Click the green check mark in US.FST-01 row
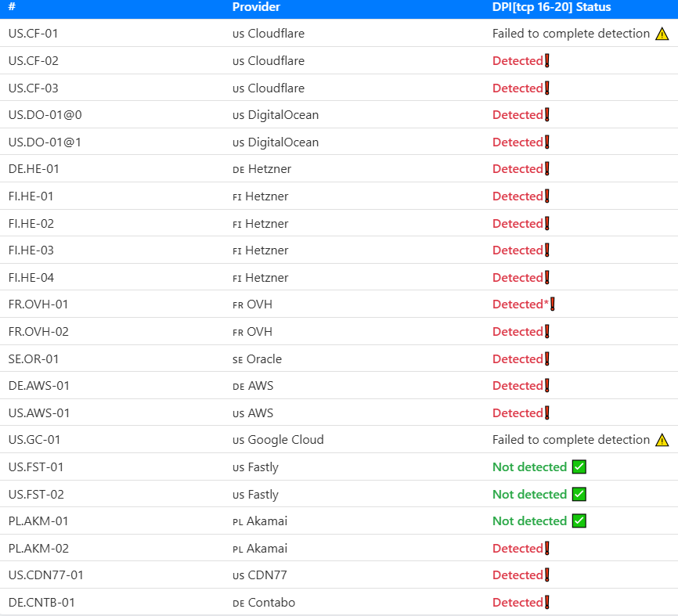This screenshot has height=616, width=678. tap(579, 467)
